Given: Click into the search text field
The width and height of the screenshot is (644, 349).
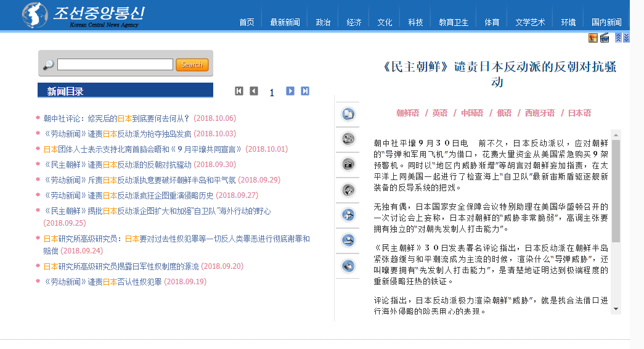Looking at the screenshot, I should click(115, 65).
